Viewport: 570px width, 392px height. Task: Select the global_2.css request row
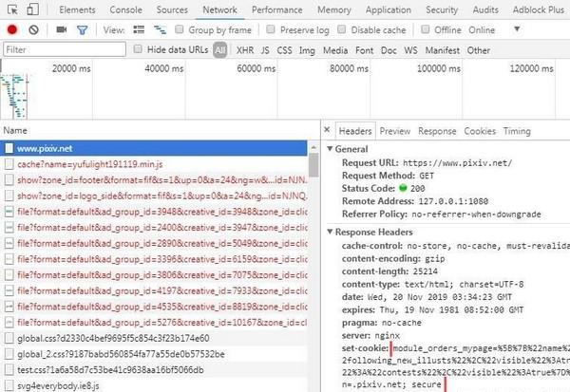(x=154, y=354)
